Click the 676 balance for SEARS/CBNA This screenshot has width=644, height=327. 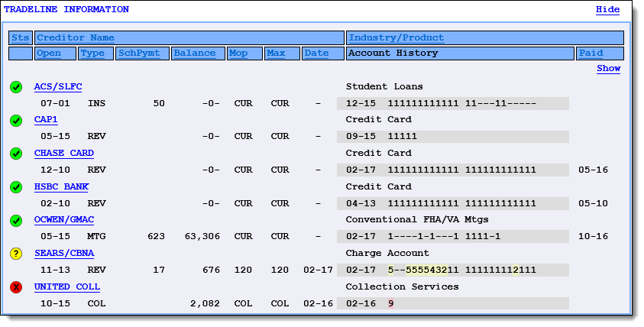211,270
